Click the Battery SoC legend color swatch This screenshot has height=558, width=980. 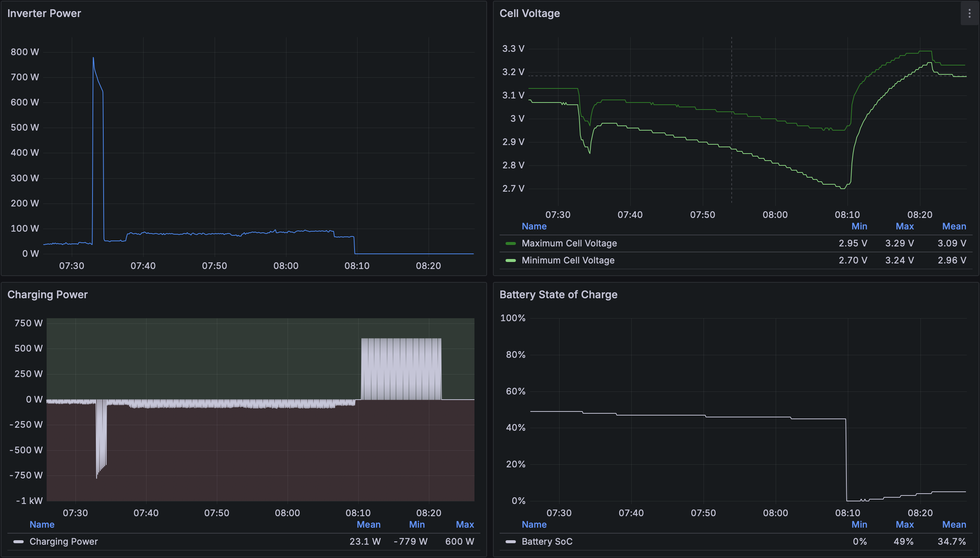(x=510, y=541)
